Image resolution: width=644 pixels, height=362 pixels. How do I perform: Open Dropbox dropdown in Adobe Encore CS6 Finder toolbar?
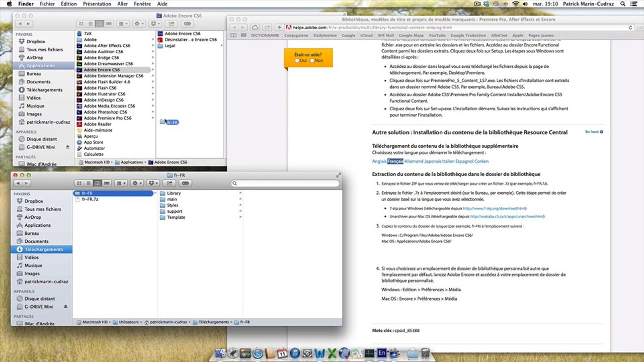[x=155, y=24]
